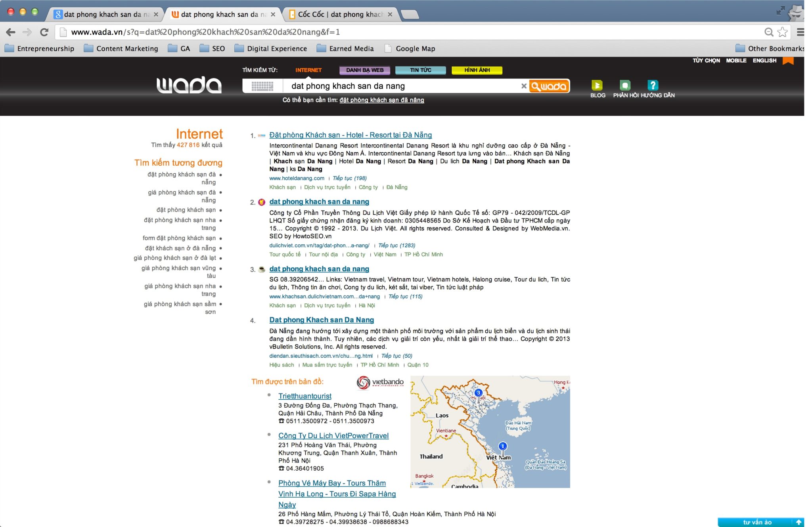
Task: Click the site favicon icon of result 3
Action: pyautogui.click(x=261, y=270)
